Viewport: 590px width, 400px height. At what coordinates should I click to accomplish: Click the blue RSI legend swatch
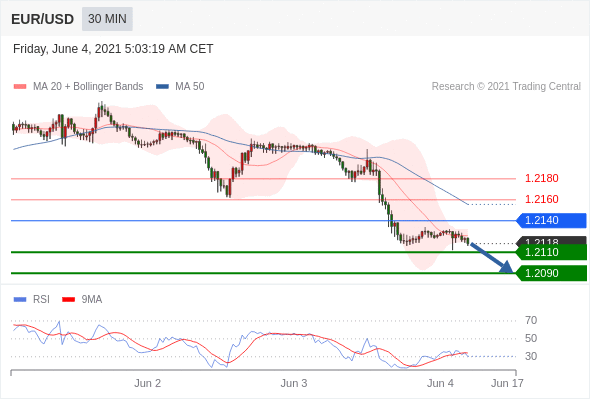pyautogui.click(x=20, y=300)
